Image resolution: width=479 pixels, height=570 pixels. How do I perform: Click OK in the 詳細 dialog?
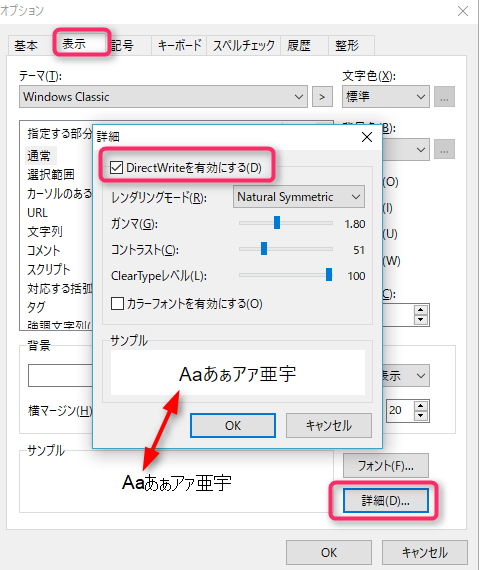coord(233,425)
